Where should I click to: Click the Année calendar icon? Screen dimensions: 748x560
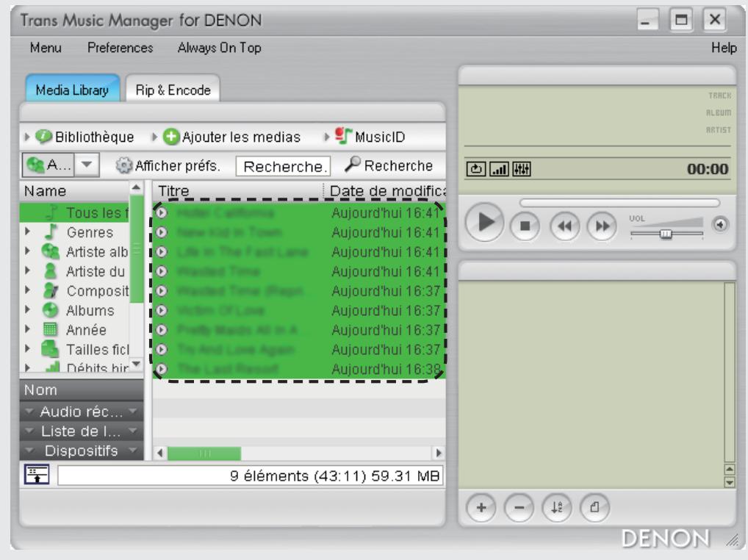[x=50, y=330]
